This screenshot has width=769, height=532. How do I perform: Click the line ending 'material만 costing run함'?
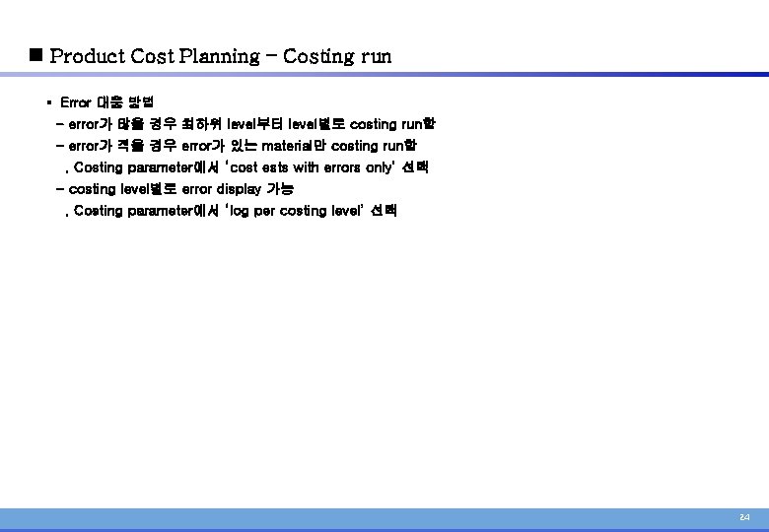237,146
